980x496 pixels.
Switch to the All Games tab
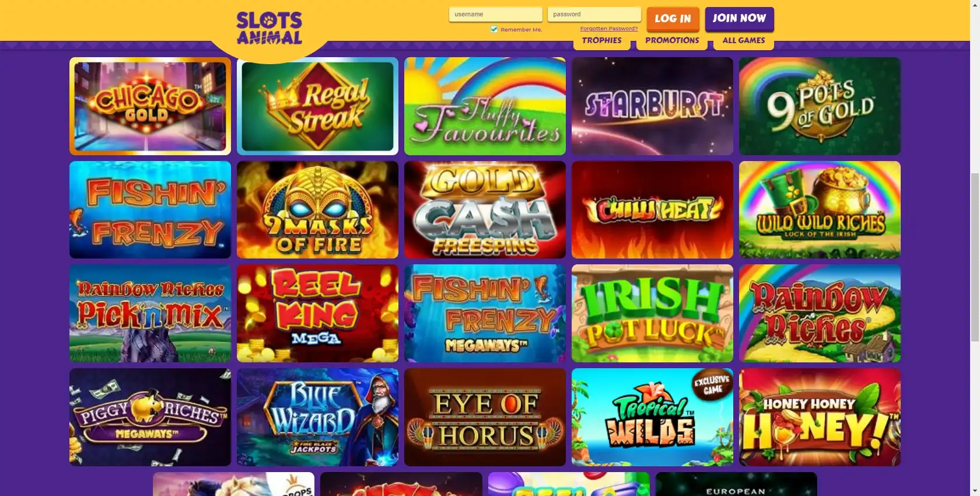tap(744, 41)
